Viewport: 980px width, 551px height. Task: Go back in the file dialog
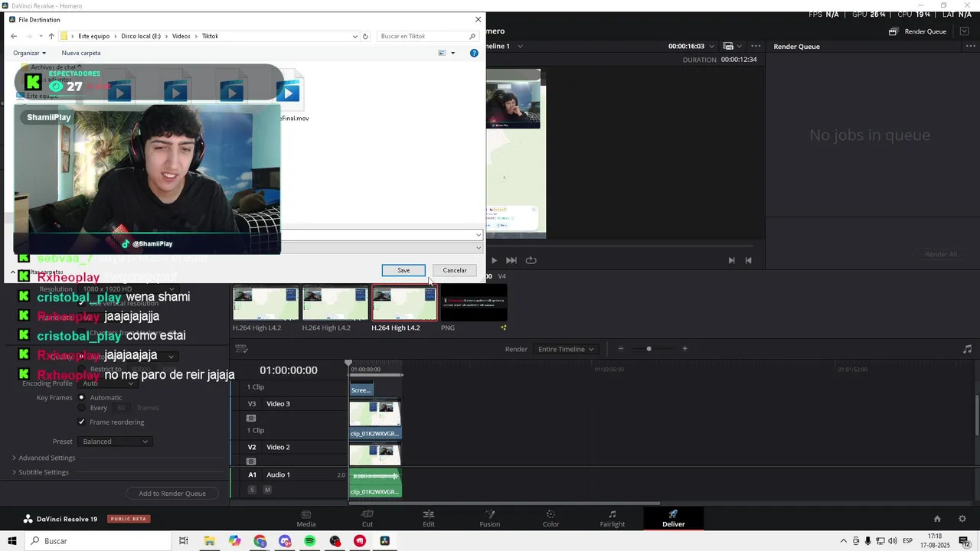pyautogui.click(x=14, y=36)
